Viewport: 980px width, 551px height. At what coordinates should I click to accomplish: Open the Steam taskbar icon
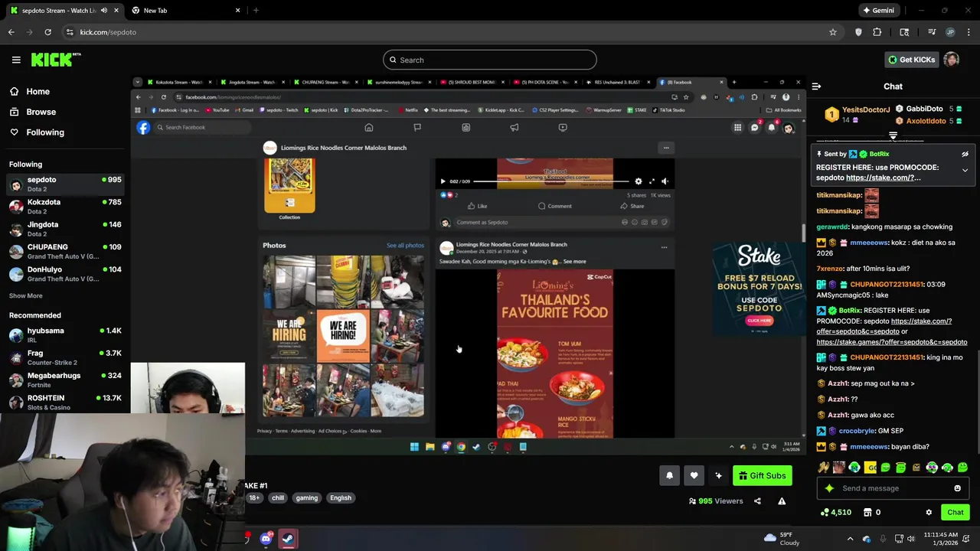[288, 540]
